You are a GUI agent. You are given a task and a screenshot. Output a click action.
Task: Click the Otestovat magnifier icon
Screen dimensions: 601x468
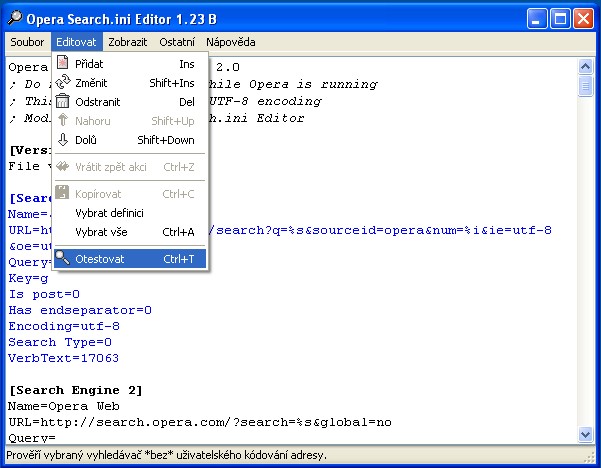(x=63, y=259)
